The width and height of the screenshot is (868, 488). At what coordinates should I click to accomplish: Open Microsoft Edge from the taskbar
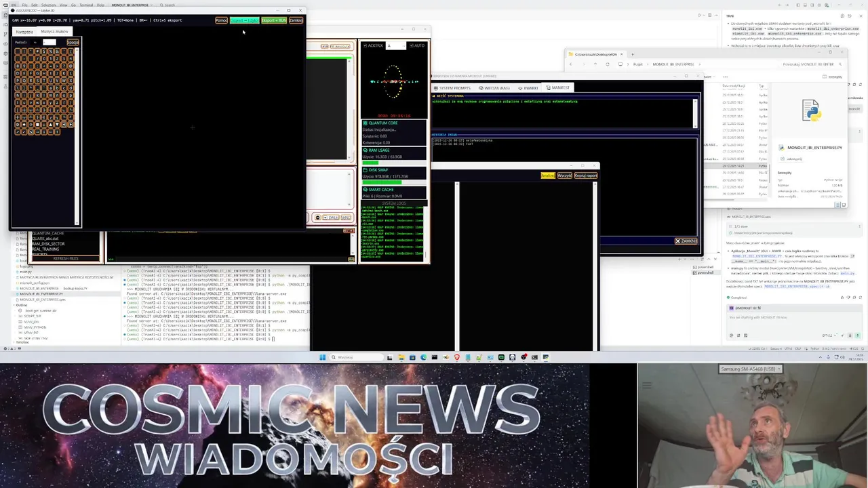pyautogui.click(x=424, y=357)
